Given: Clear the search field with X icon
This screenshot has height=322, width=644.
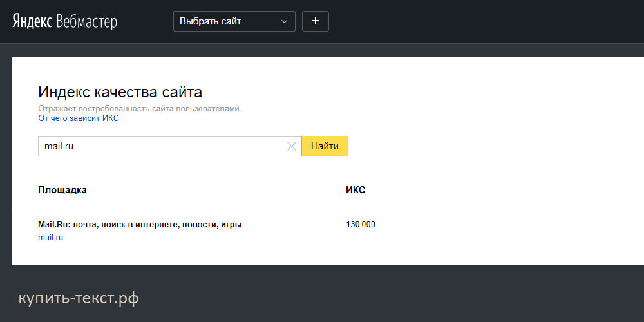Looking at the screenshot, I should click(292, 146).
